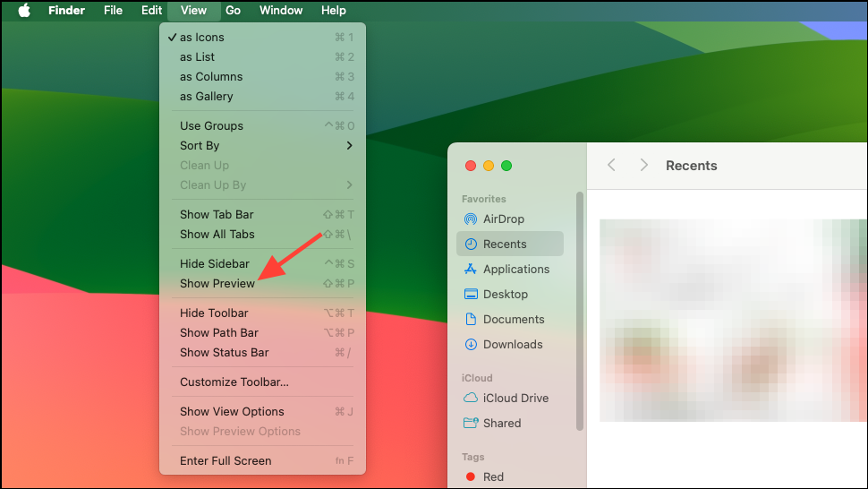Choose Customize Toolbar…
868x489 pixels.
click(x=262, y=382)
